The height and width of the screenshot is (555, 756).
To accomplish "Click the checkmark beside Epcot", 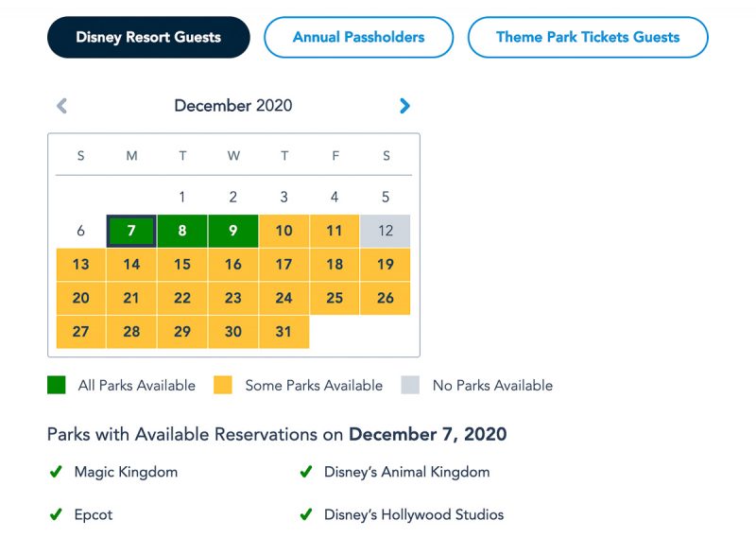I will tap(52, 516).
